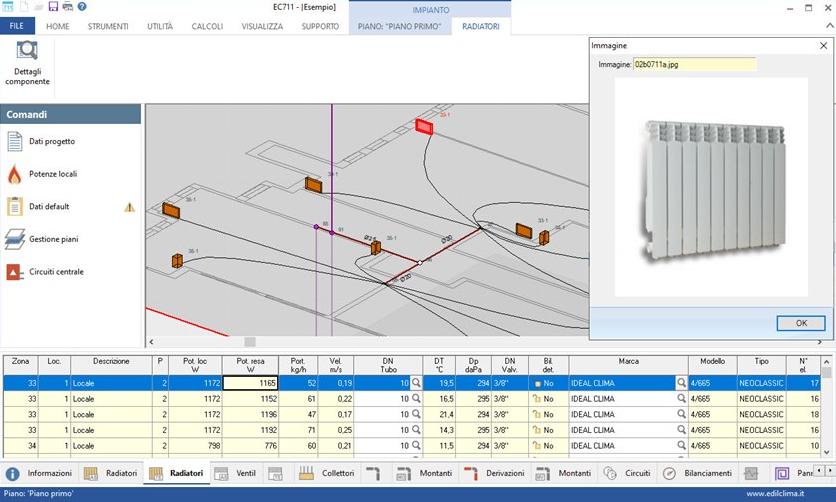Toggle Bil. det. lock in the first row
836x502 pixels.
click(537, 383)
